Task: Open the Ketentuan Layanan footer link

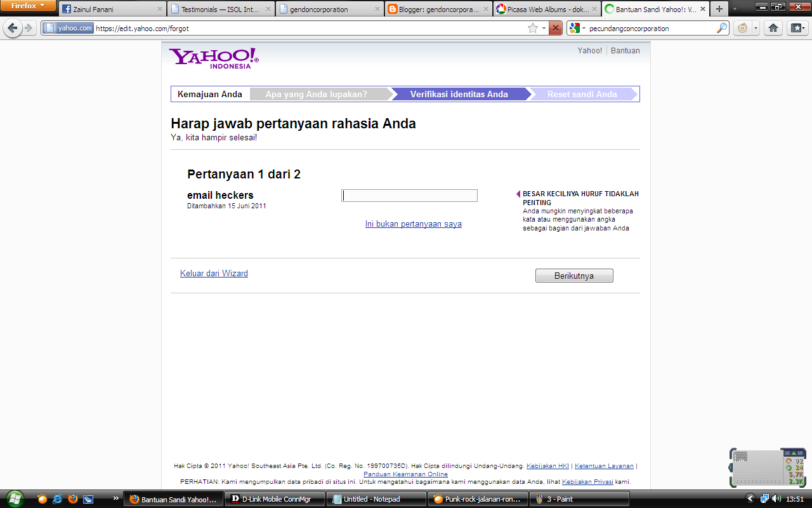Action: click(604, 466)
